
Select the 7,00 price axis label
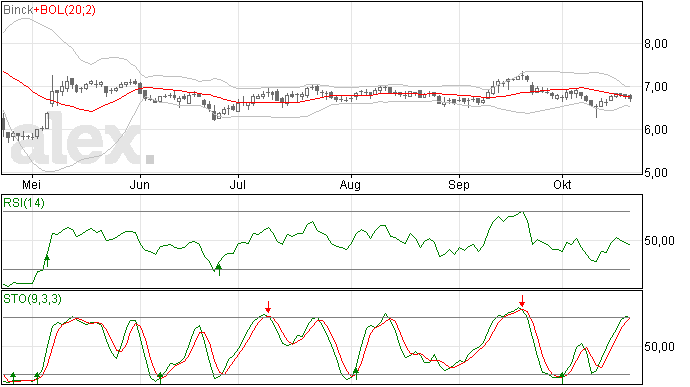656,87
